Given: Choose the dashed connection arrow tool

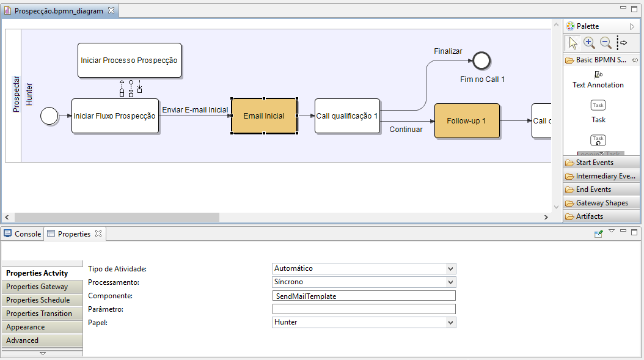Looking at the screenshot, I should [623, 43].
